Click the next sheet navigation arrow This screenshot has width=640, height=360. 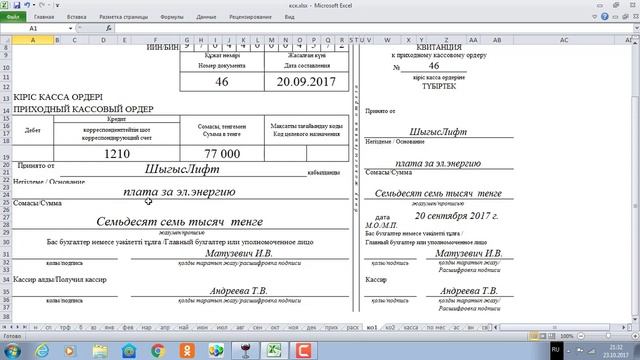pyautogui.click(x=18, y=327)
